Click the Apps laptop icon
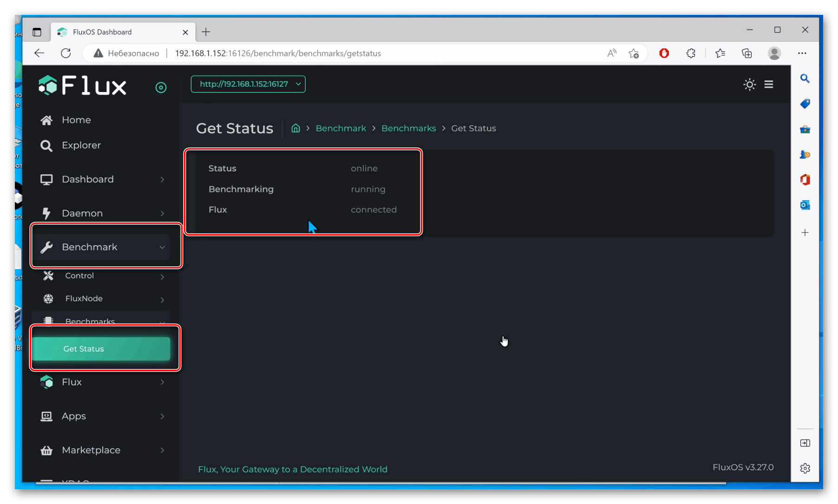The height and width of the screenshot is (504, 838). 46,416
